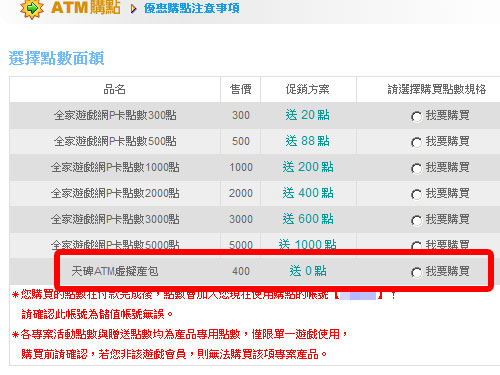500x375 pixels.
Task: Click the 全家遊戲網P卡點數3000點 name cell
Action: [115, 219]
